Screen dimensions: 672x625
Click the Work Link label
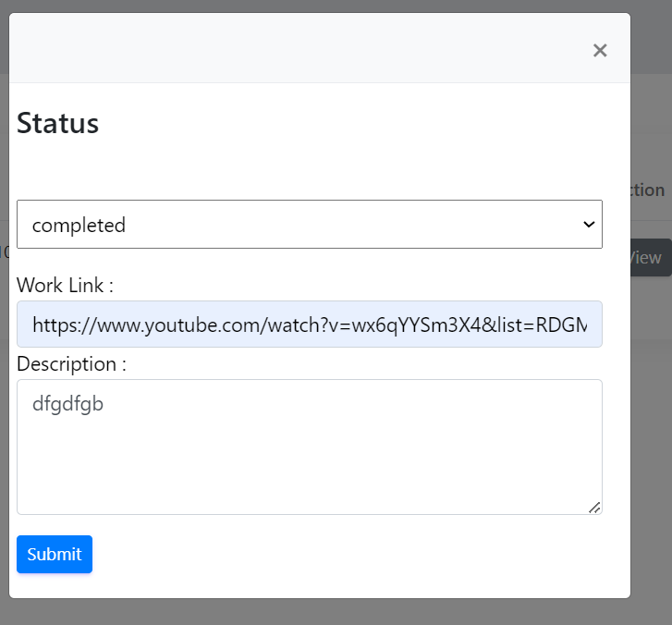point(65,285)
